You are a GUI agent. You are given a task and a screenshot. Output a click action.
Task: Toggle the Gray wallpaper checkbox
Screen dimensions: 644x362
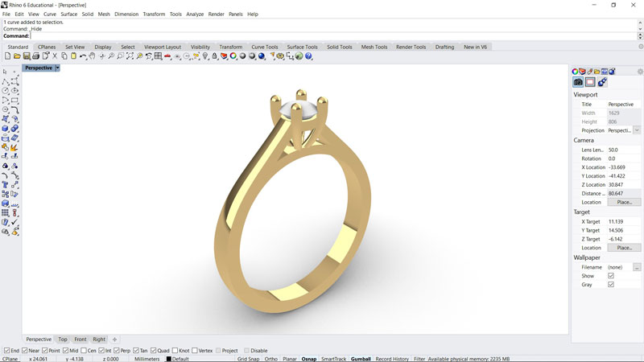(x=611, y=285)
